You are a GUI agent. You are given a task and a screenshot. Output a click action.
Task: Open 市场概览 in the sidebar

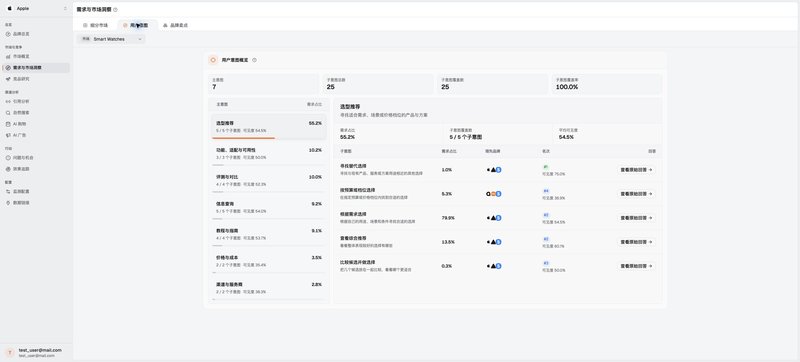[35, 56]
